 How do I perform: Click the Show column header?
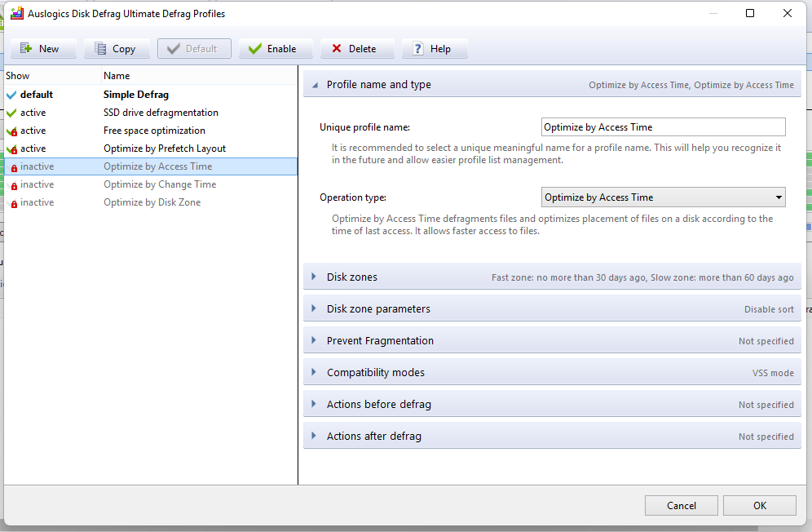coord(52,76)
